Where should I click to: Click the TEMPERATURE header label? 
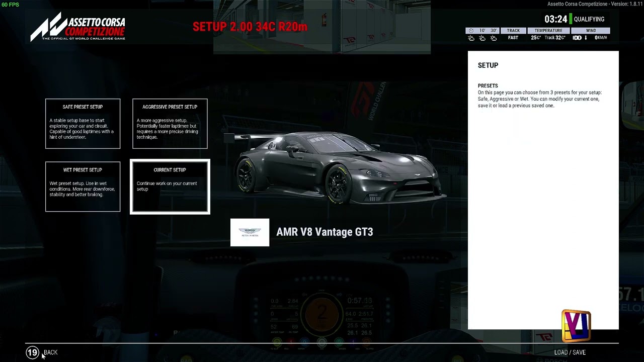pos(548,31)
